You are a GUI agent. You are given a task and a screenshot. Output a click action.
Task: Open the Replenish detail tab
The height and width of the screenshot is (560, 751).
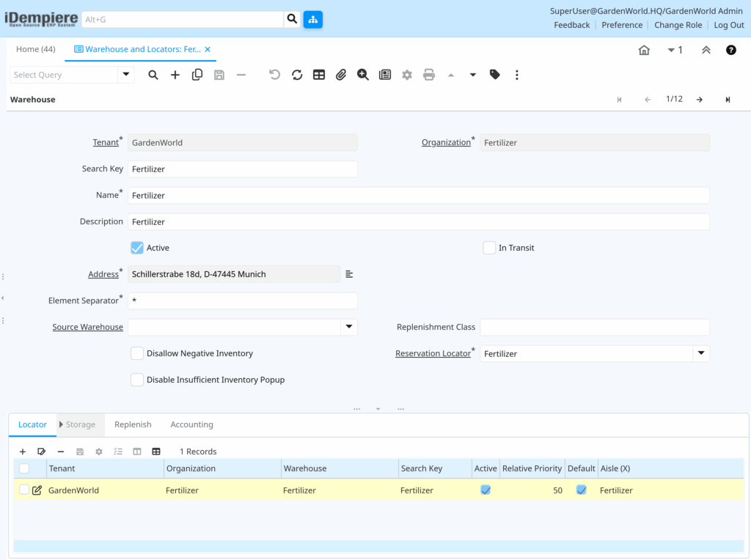133,424
